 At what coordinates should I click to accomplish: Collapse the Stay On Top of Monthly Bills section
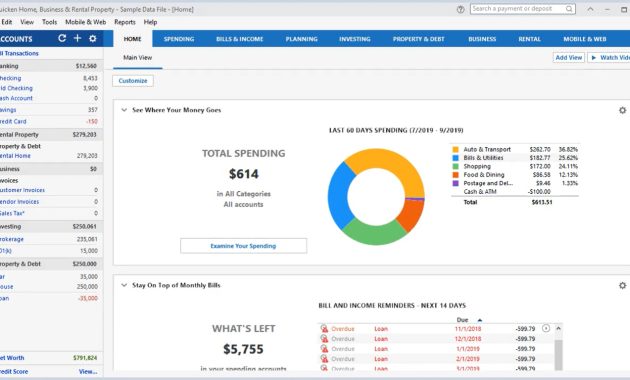124,285
